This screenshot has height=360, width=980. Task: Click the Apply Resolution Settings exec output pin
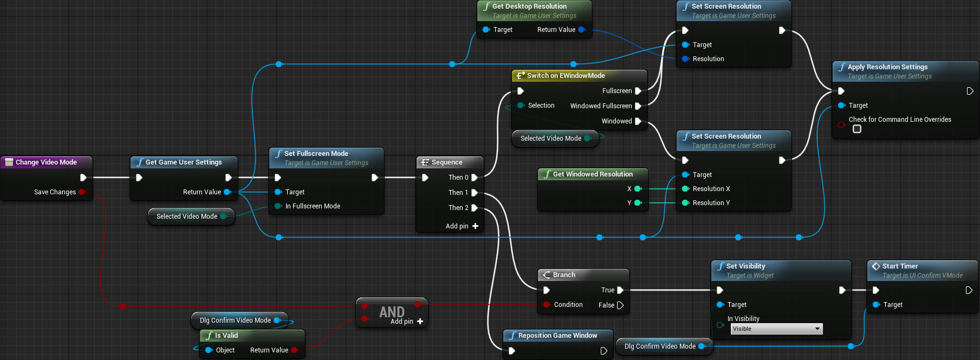tap(970, 91)
